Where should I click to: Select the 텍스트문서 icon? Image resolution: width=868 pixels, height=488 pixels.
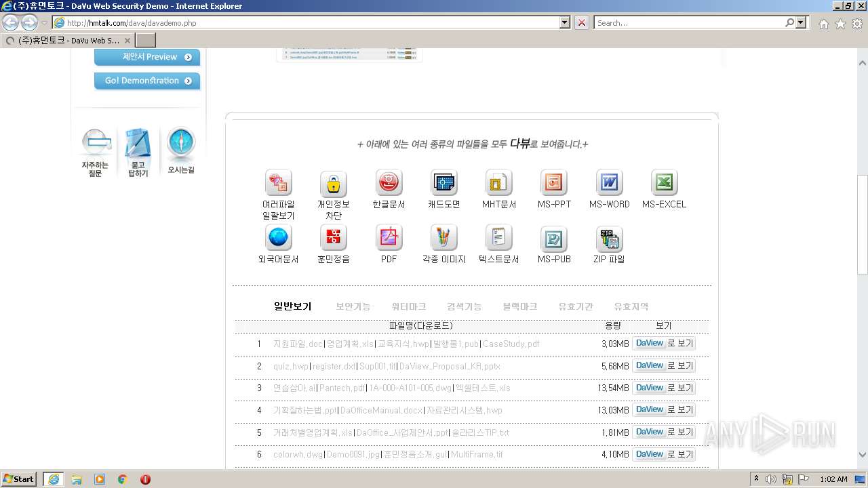coord(498,238)
